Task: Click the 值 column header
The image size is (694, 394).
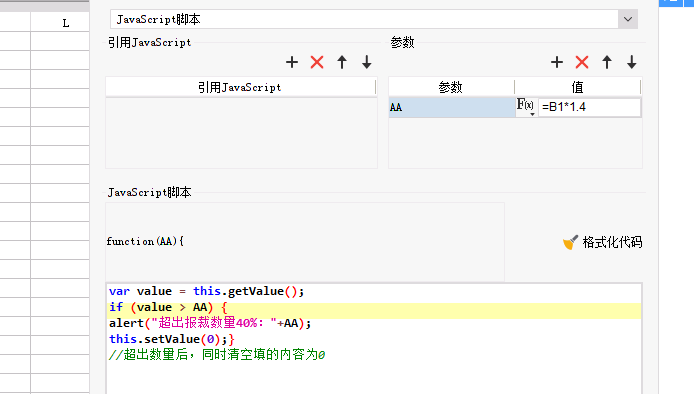Action: pos(578,87)
